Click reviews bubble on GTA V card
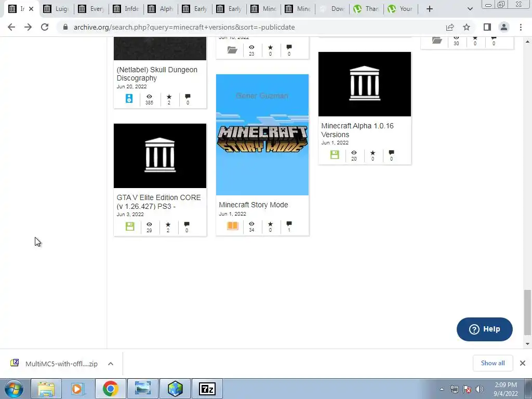Screen dimensions: 532x399 click(187, 224)
